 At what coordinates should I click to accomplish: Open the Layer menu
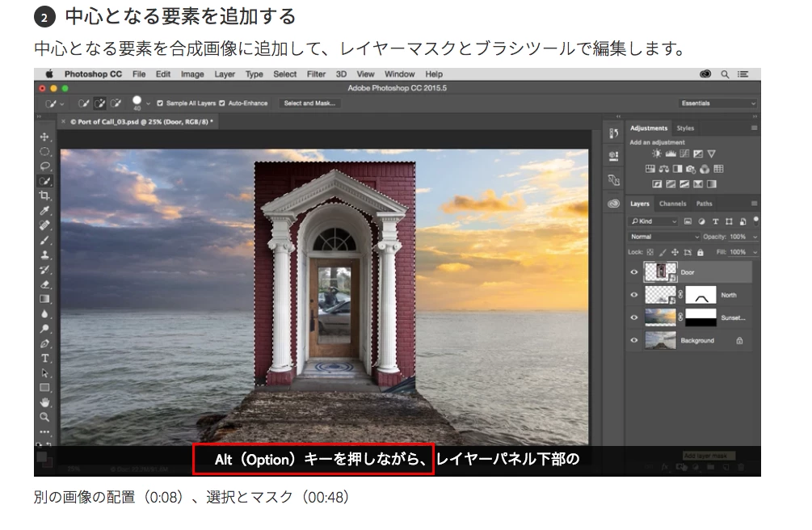click(x=225, y=74)
